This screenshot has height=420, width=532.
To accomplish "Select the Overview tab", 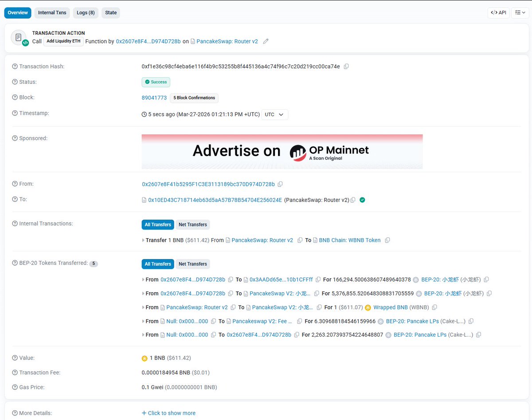I will coord(18,12).
